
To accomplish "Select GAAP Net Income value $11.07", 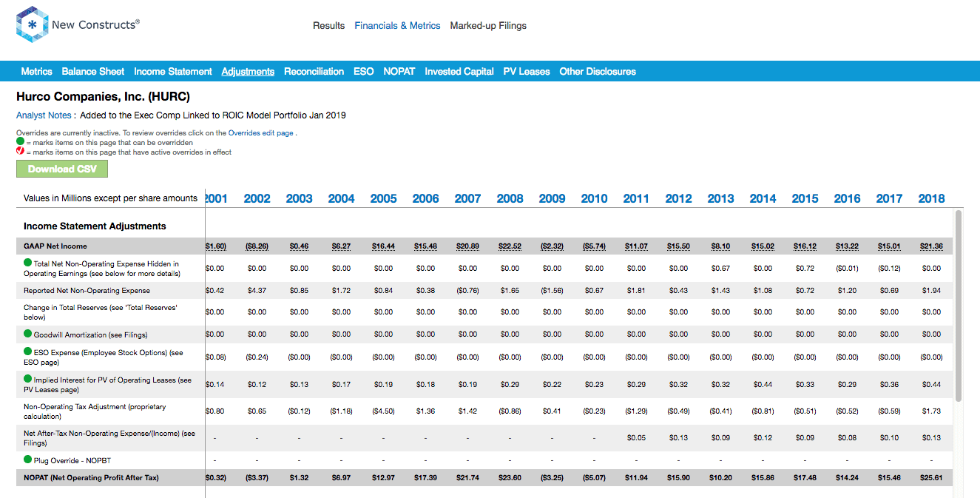I will [636, 246].
